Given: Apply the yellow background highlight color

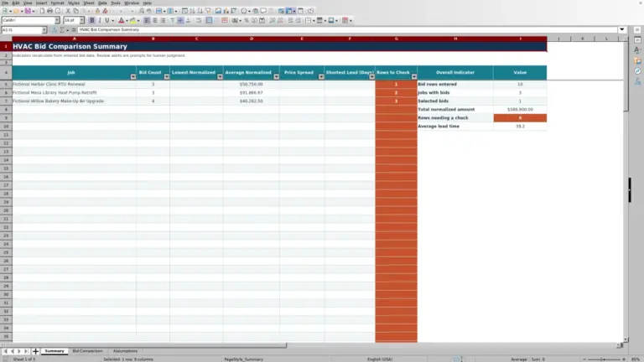Looking at the screenshot, I should point(132,20).
